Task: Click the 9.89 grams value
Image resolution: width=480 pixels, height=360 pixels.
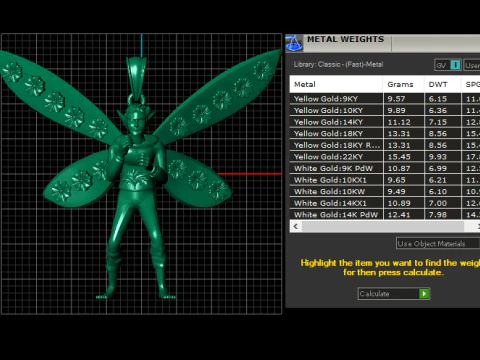Action: (x=396, y=111)
